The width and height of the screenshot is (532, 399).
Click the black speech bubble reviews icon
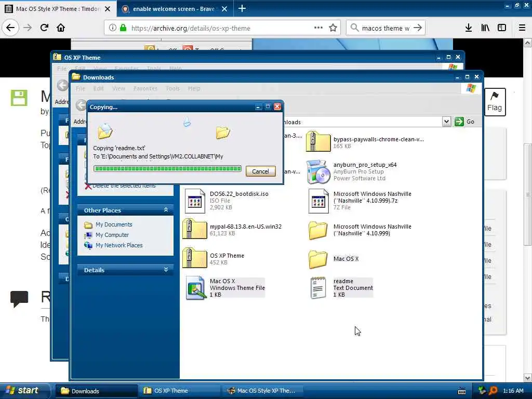point(19,299)
